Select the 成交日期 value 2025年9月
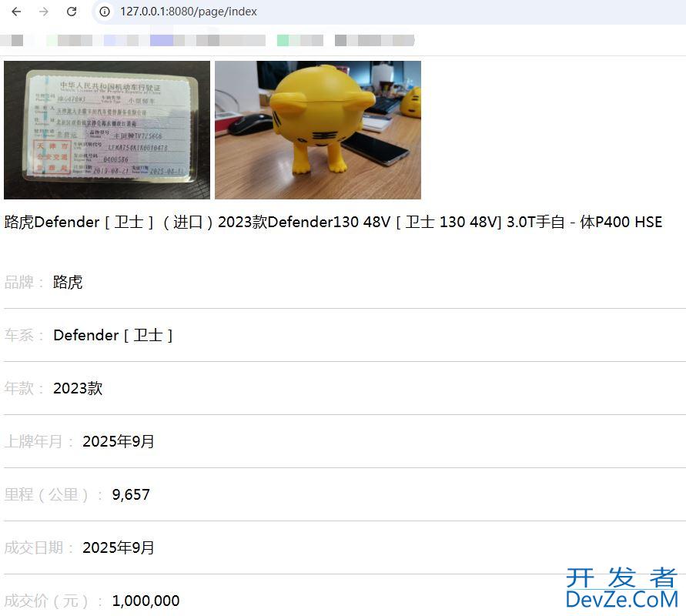Screen dimensions: 686x616 point(118,547)
